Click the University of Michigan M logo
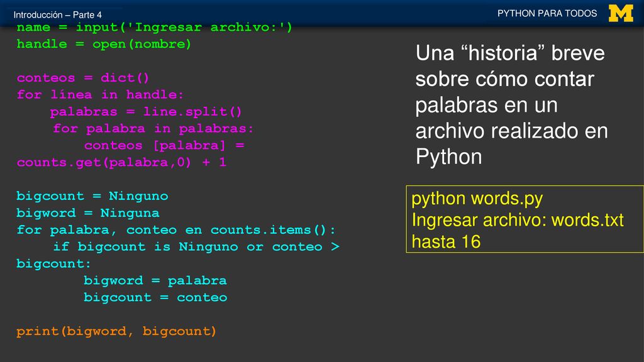Image resolution: width=644 pixels, height=362 pixels. point(621,14)
